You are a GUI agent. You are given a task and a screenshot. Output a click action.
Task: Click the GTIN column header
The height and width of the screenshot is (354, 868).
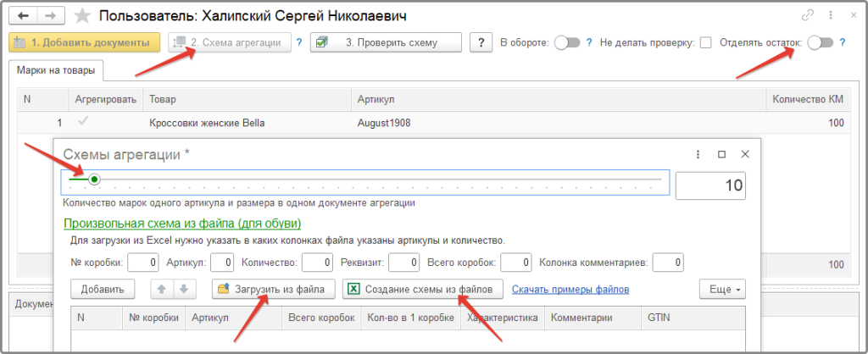[693, 318]
